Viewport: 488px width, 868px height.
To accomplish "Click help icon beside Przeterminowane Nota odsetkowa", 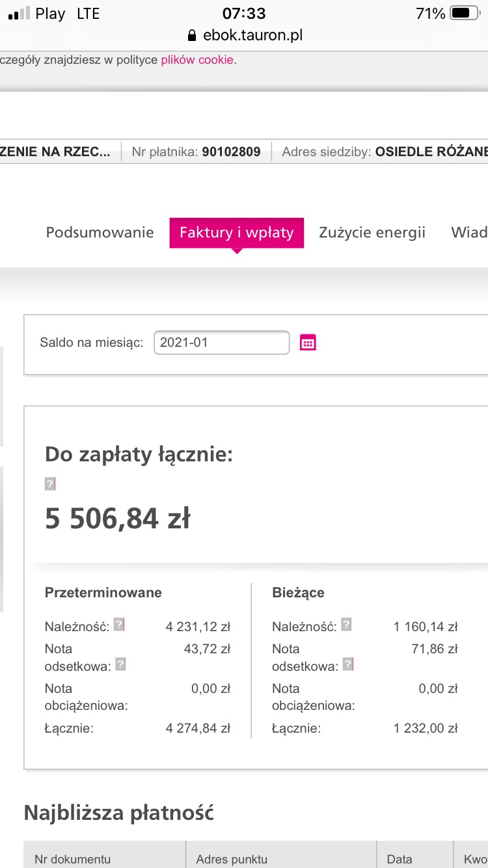I will [x=120, y=664].
